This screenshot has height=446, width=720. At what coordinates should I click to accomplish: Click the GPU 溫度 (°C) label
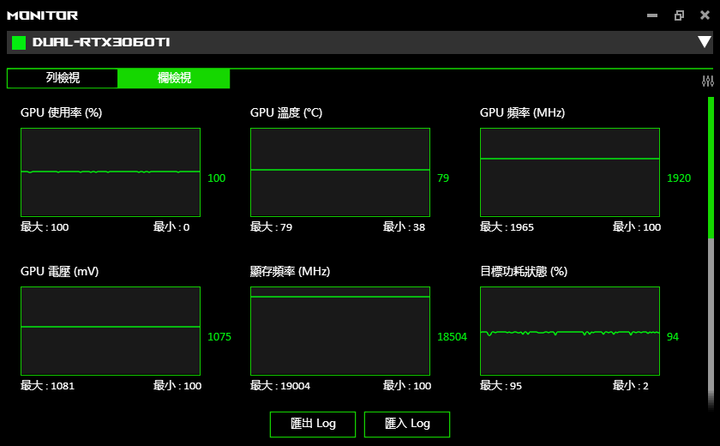coord(286,113)
